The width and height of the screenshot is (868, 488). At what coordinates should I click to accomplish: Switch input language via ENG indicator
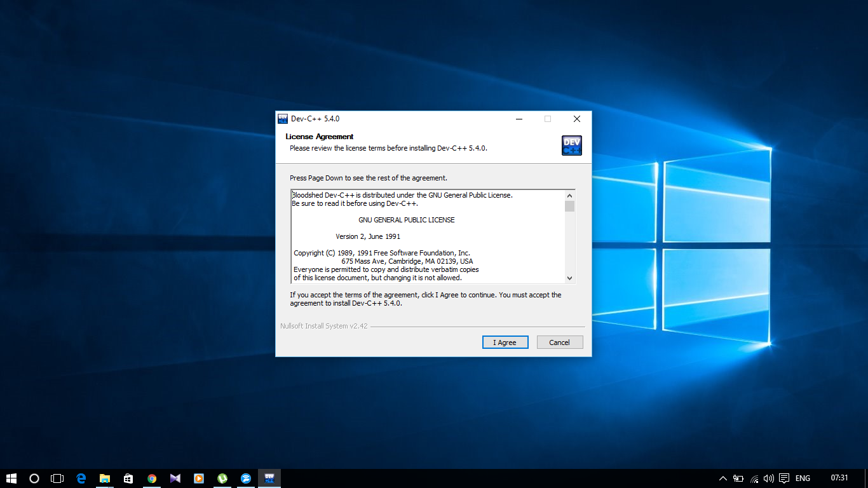[803, 478]
